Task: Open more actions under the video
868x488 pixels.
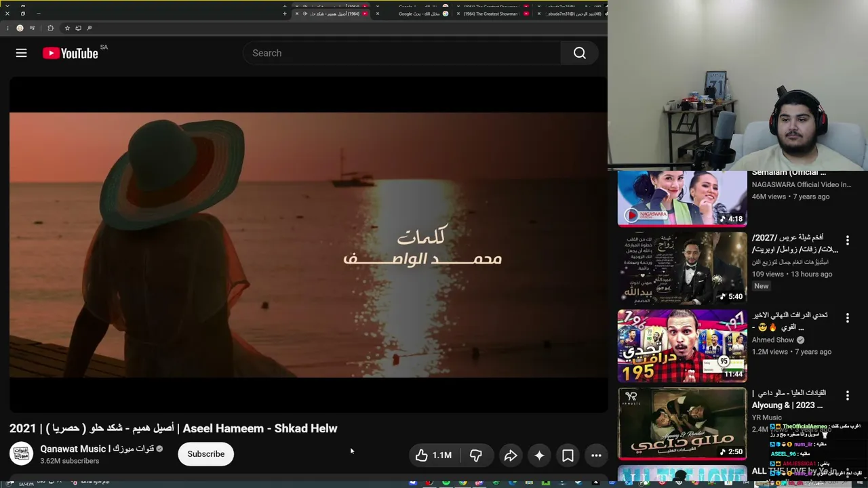Action: pyautogui.click(x=596, y=455)
